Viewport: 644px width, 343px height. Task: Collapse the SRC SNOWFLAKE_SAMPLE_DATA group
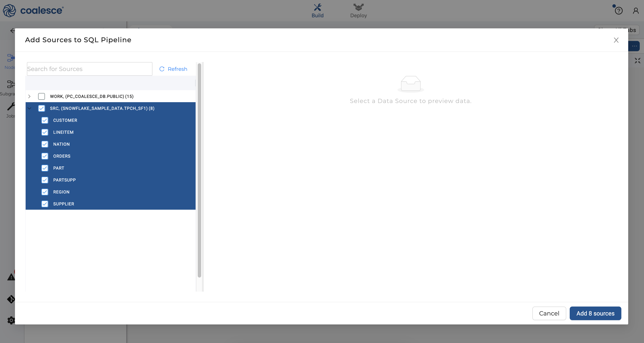click(29, 108)
